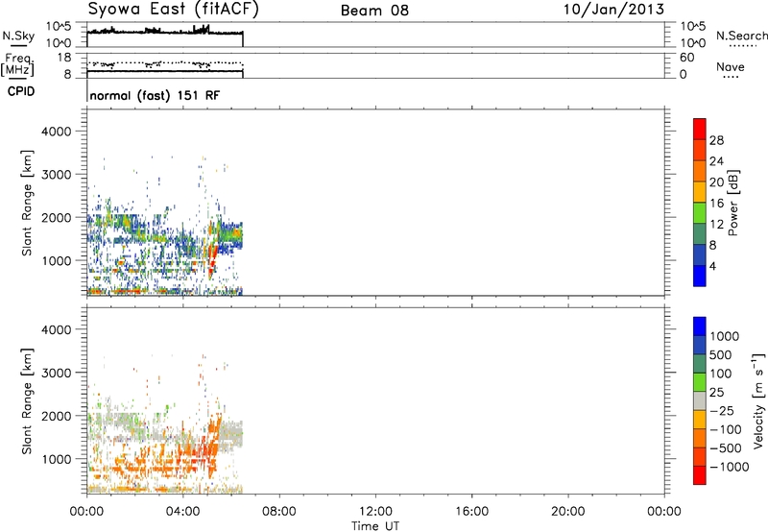Click the red top of power colorbar
Image resolution: width=768 pixels, height=532 pixels.
(700, 129)
